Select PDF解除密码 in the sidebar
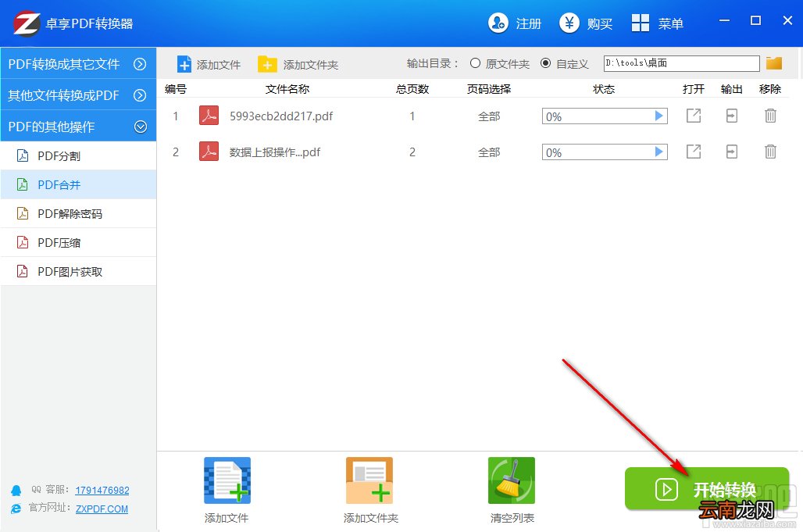 [x=78, y=213]
